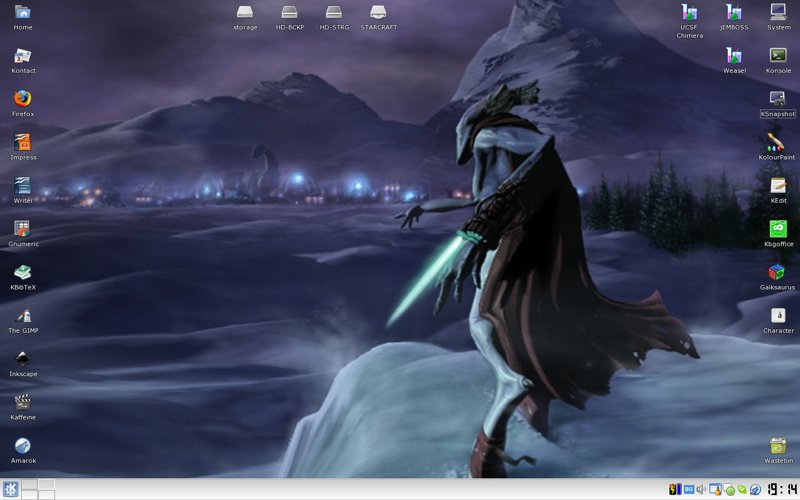The image size is (800, 500).
Task: Click the BG keyboard layout tray indicator
Action: tap(689, 489)
